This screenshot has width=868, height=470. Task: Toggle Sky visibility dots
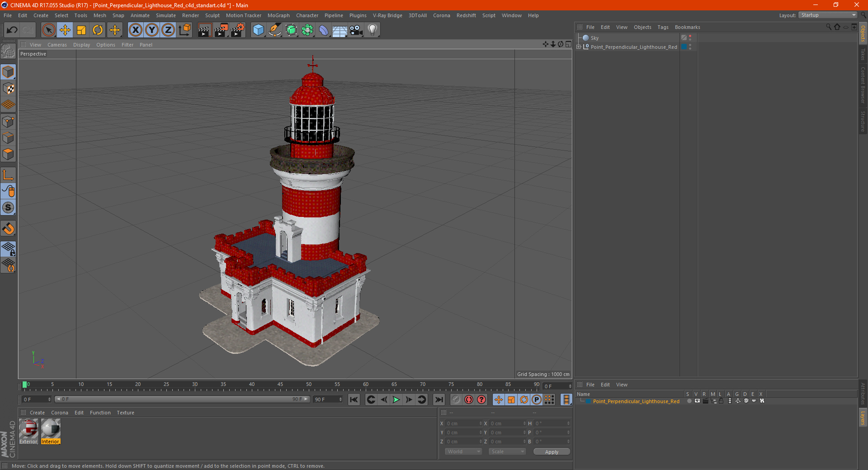click(690, 38)
